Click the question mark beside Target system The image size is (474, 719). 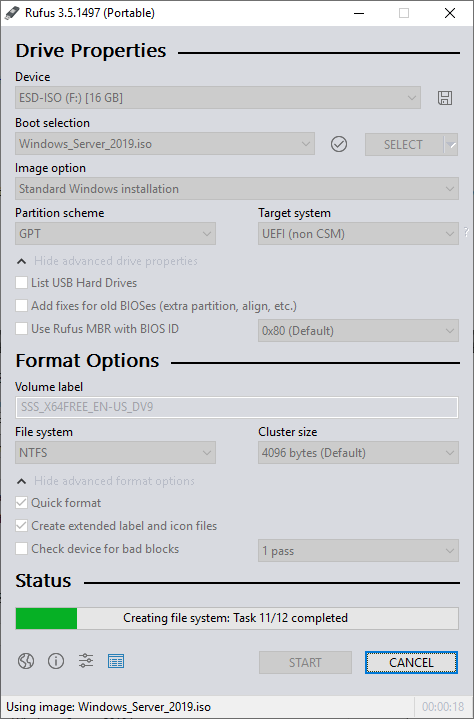(466, 232)
